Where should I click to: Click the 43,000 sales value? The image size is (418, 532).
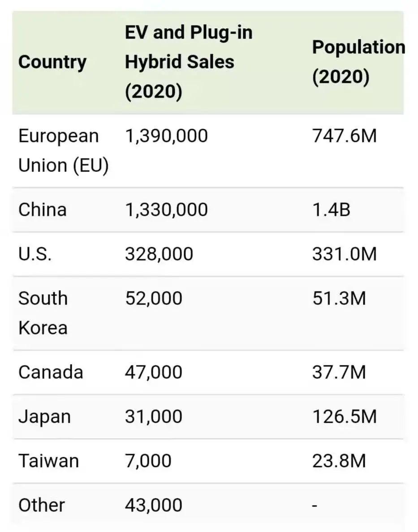[154, 505]
